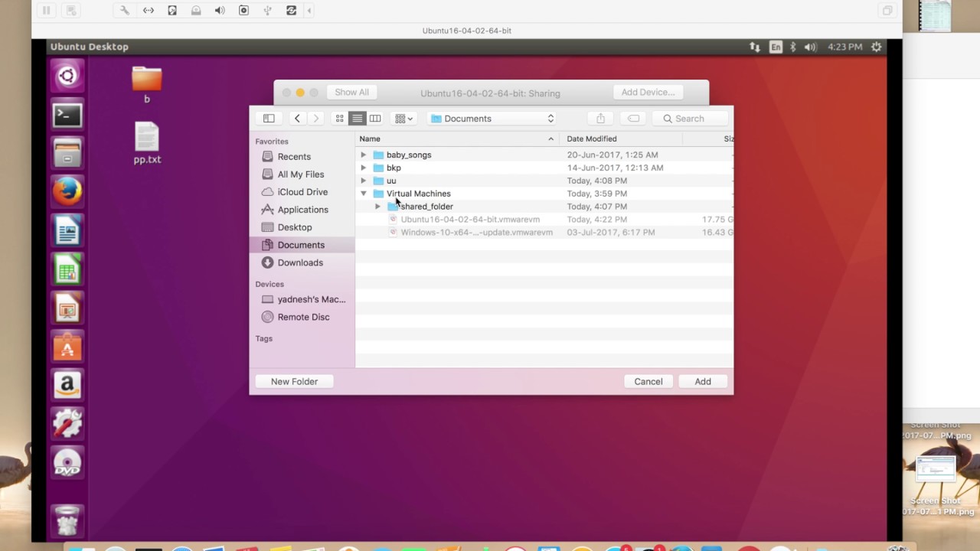Click the share button in the file dialog
Viewport: 980px width, 551px height.
tap(600, 119)
